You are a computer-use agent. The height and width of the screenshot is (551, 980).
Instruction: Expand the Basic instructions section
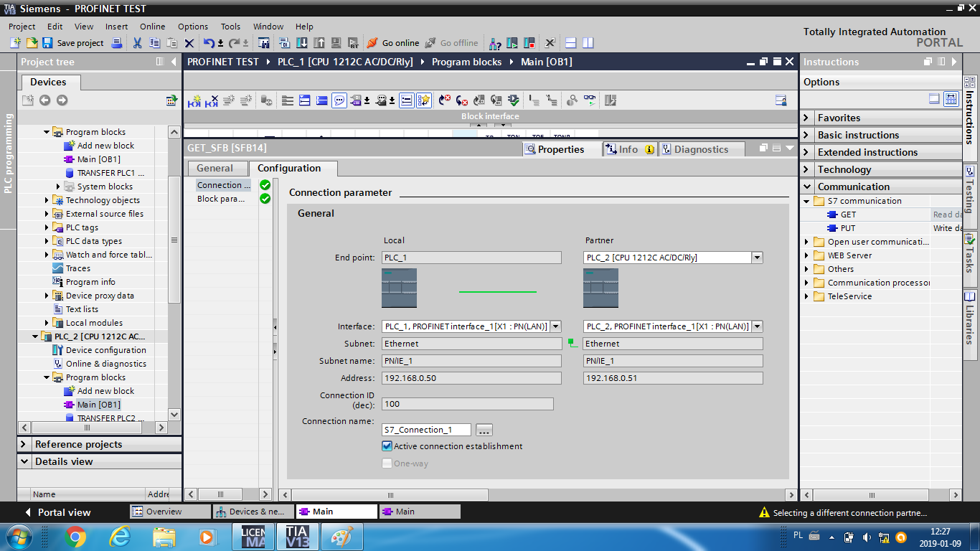[x=808, y=135]
